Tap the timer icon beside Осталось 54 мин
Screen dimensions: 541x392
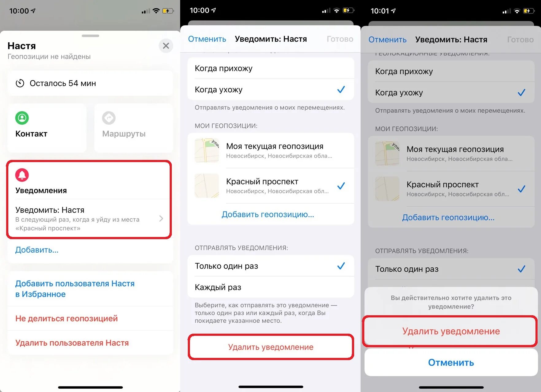20,83
